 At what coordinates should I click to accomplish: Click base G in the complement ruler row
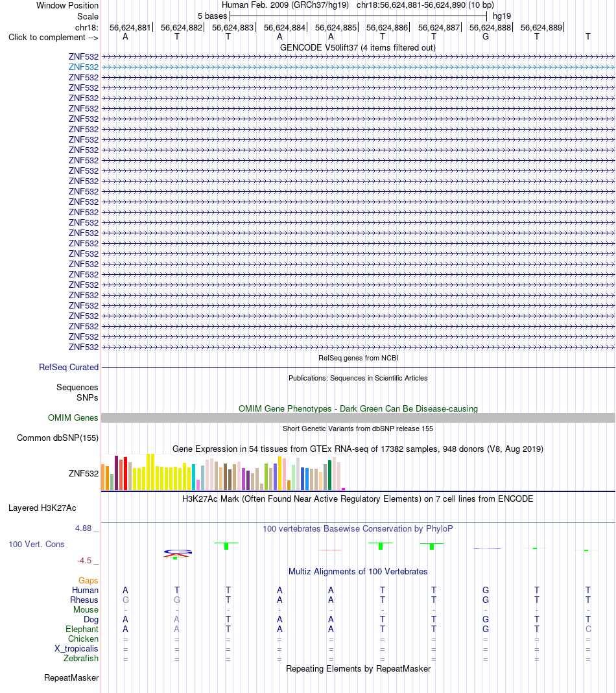tap(486, 37)
